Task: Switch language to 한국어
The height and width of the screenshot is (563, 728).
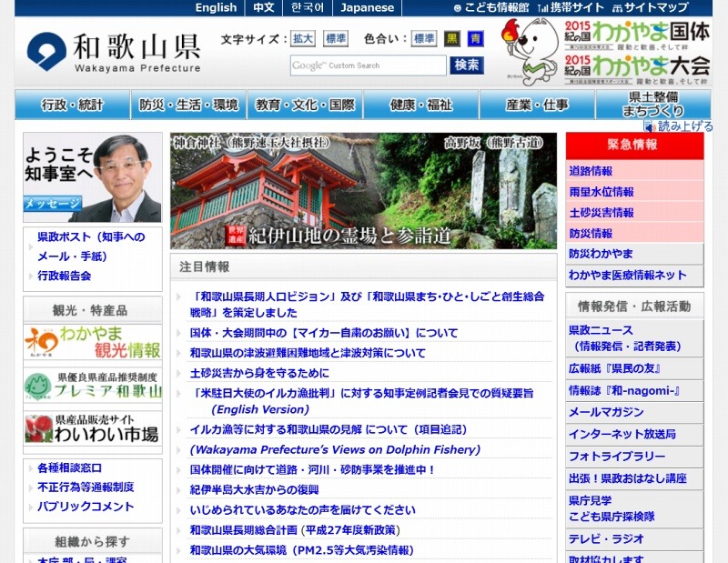Action: (x=307, y=8)
